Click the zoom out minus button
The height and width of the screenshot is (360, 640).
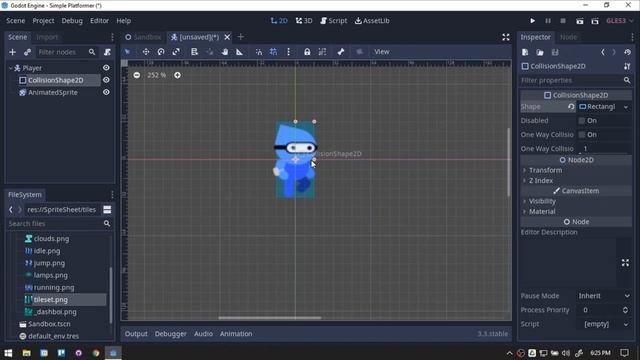click(x=137, y=75)
